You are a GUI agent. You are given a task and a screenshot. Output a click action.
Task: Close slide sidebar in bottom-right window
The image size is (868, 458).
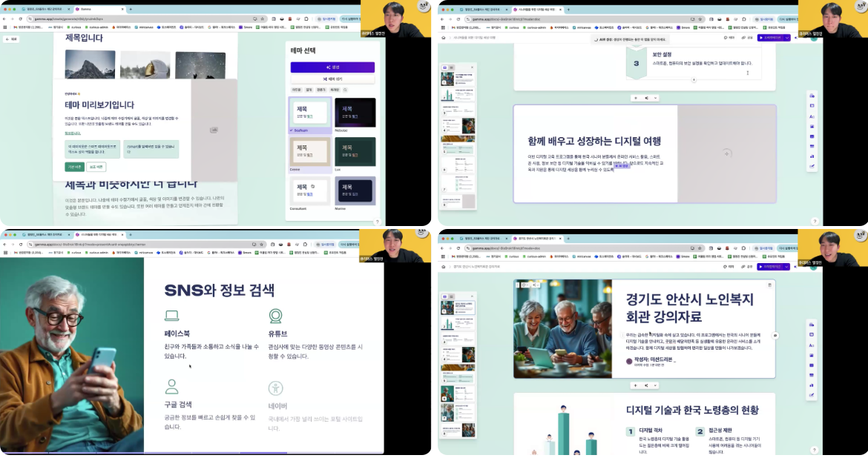point(472,296)
